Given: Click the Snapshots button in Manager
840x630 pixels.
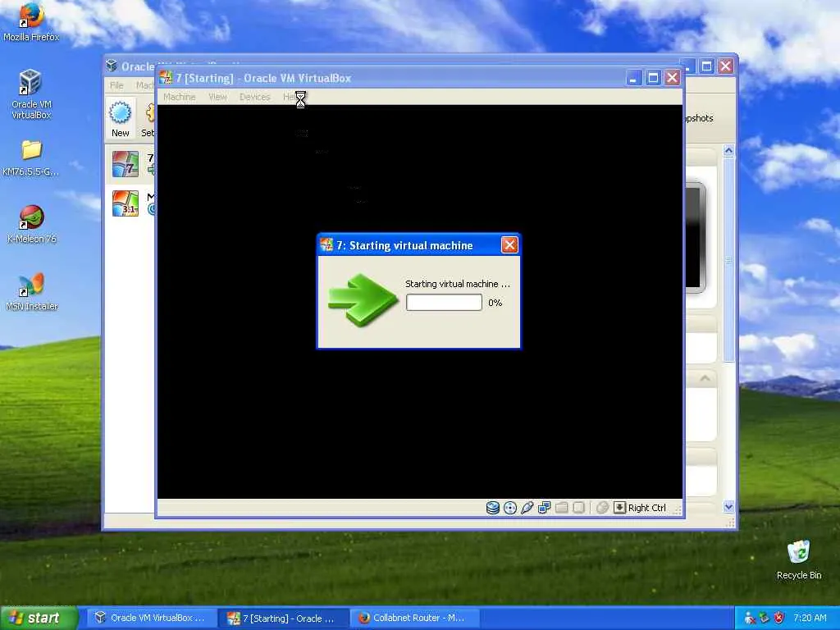Looking at the screenshot, I should tap(699, 118).
